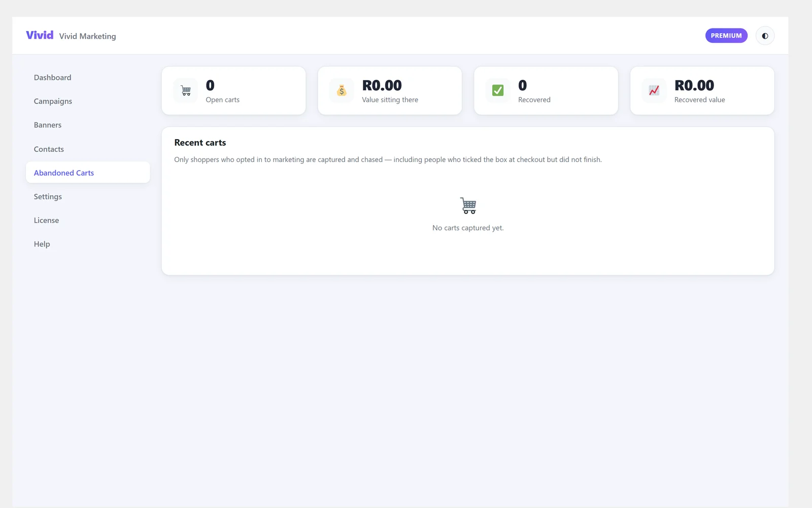
Task: Click the chart icon on Recovered value card
Action: pyautogui.click(x=654, y=90)
